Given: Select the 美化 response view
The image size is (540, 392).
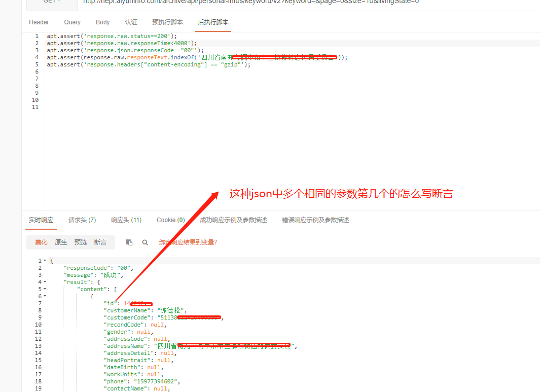Looking at the screenshot, I should coord(42,242).
